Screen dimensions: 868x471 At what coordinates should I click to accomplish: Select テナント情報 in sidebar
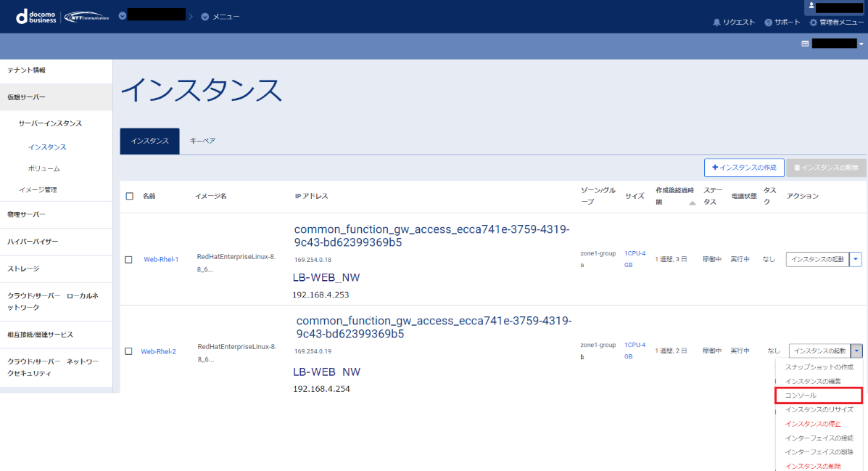(56, 70)
